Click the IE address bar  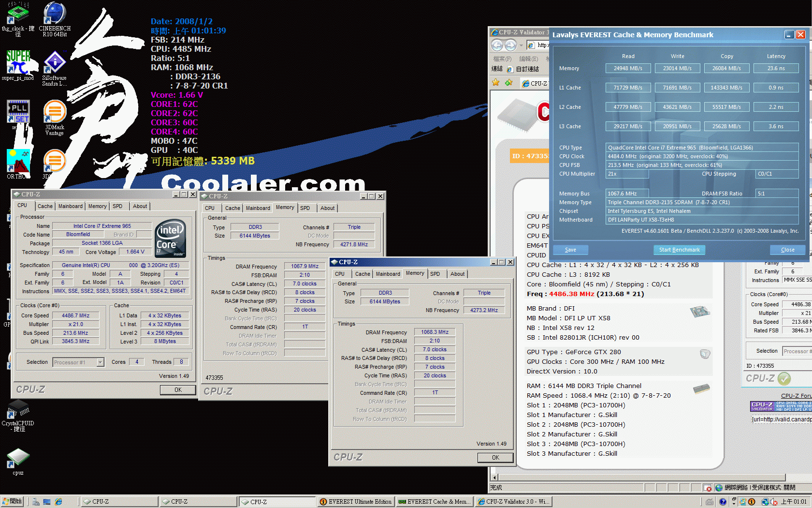pos(538,45)
